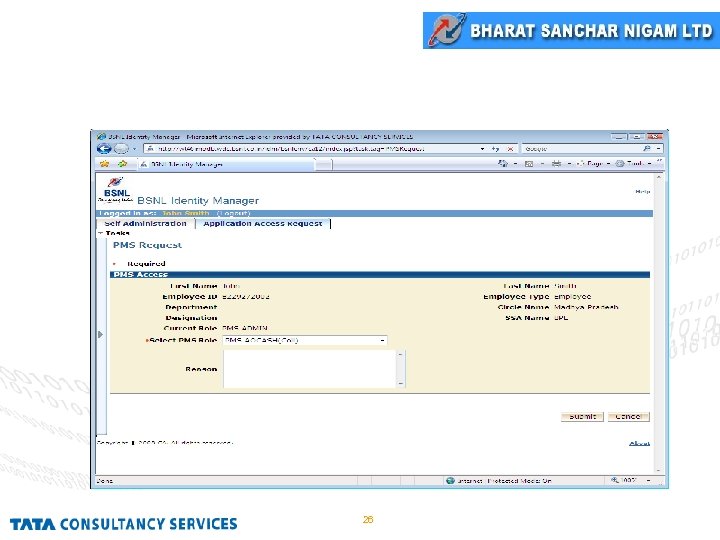Open the search provider dropdown arrow
The width and height of the screenshot is (720, 540).
(x=658, y=149)
